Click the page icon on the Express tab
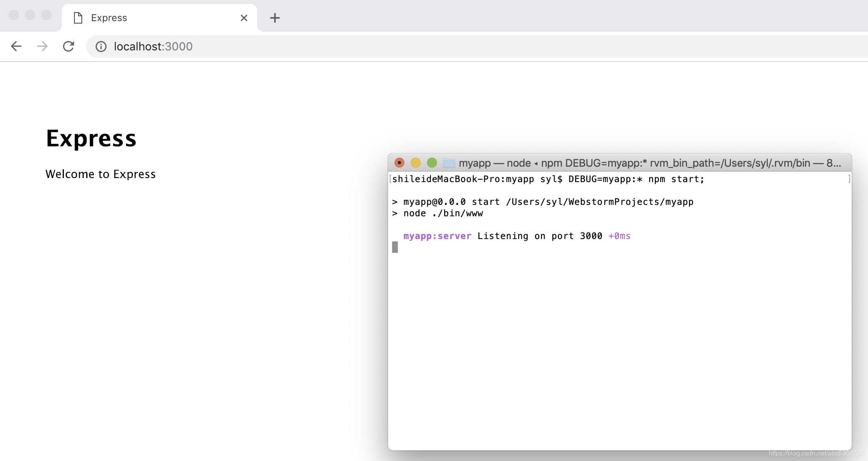868x461 pixels. coord(78,18)
